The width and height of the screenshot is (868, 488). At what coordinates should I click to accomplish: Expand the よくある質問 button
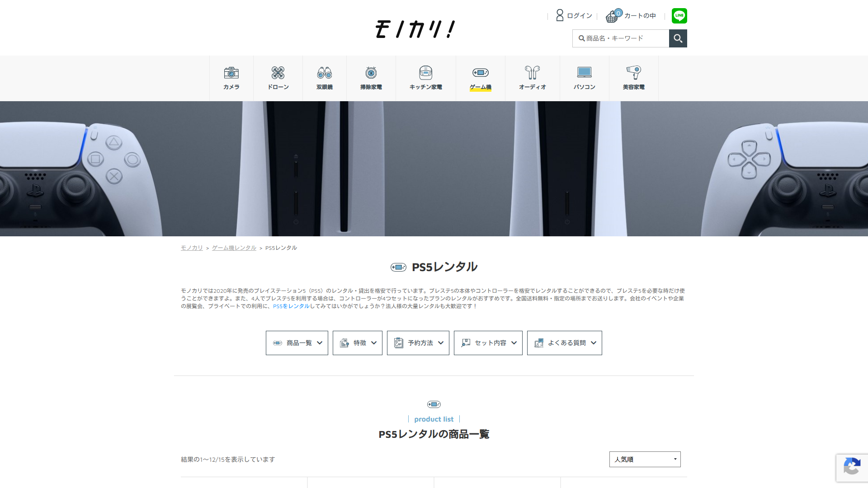tap(564, 343)
